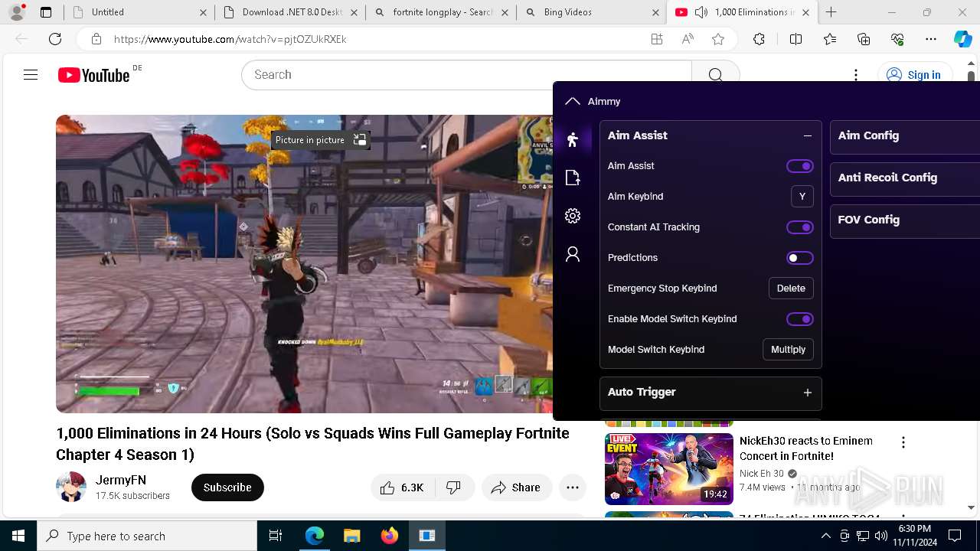Open a new browser tab
Screen dimensions: 980x551
(831, 12)
